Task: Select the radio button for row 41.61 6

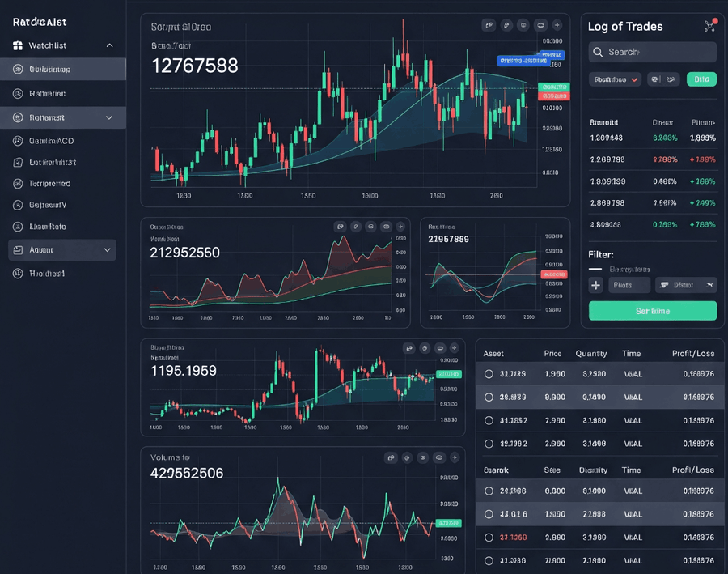Action: tap(489, 514)
